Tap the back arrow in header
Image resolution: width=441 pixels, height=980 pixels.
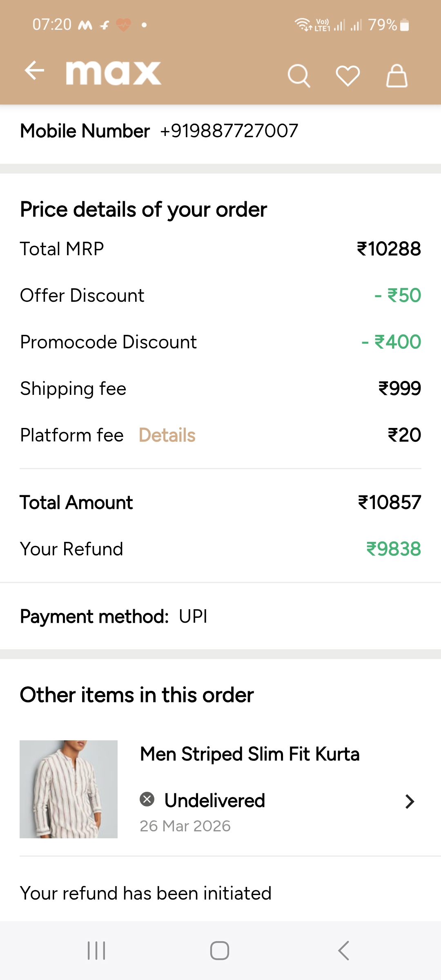point(35,71)
